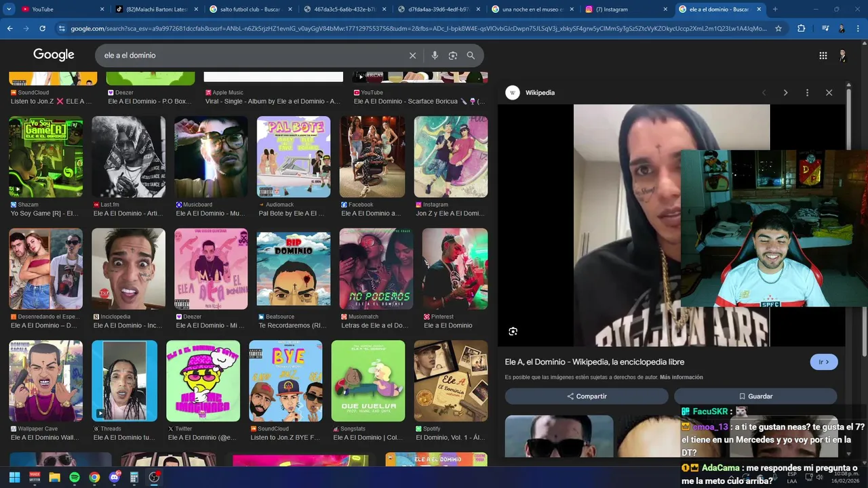Open Spotify from the taskbar
This screenshot has height=488, width=868.
click(x=75, y=477)
